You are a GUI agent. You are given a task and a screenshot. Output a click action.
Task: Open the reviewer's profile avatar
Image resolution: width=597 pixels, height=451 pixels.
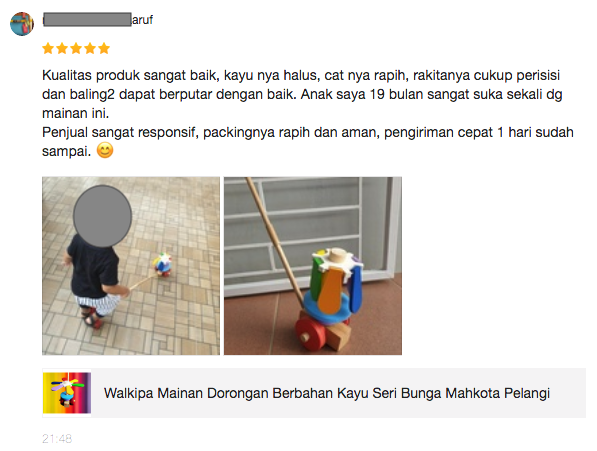click(22, 24)
